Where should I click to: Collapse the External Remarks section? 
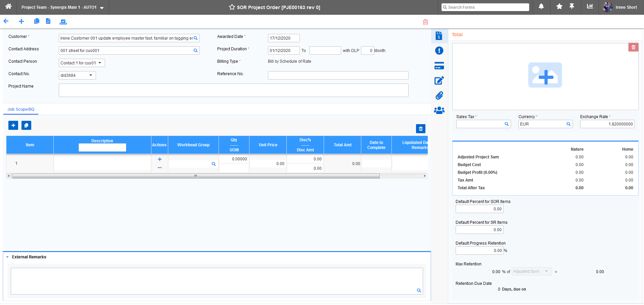tap(8, 257)
